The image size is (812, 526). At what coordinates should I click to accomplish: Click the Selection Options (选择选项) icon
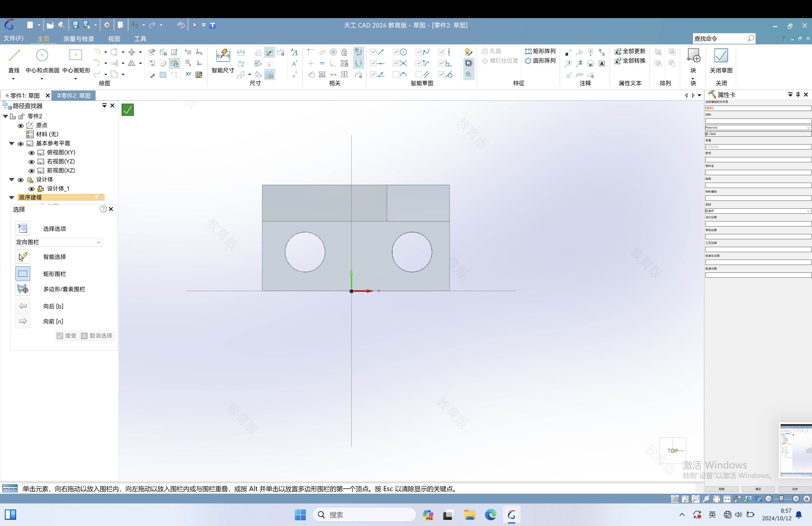23,228
